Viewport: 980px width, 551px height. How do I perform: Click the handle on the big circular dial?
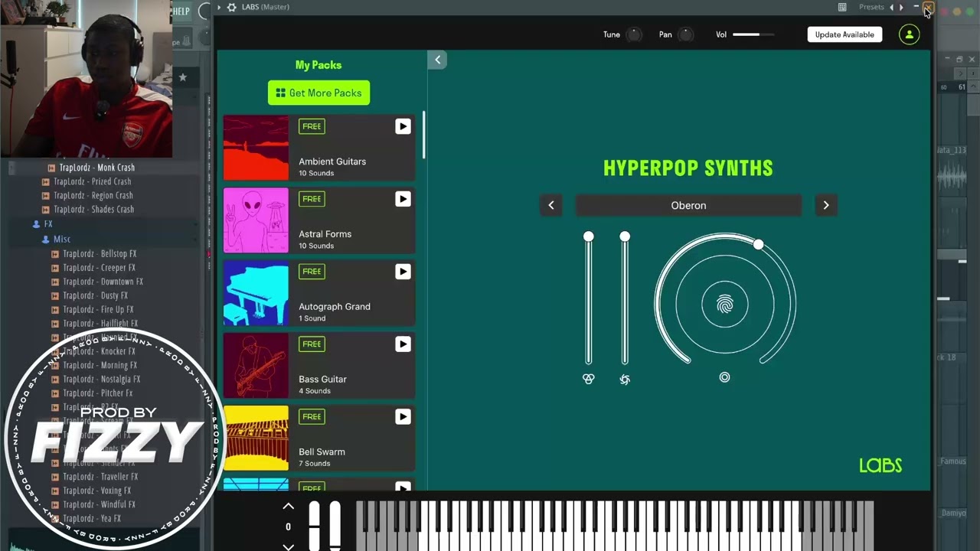(x=758, y=244)
